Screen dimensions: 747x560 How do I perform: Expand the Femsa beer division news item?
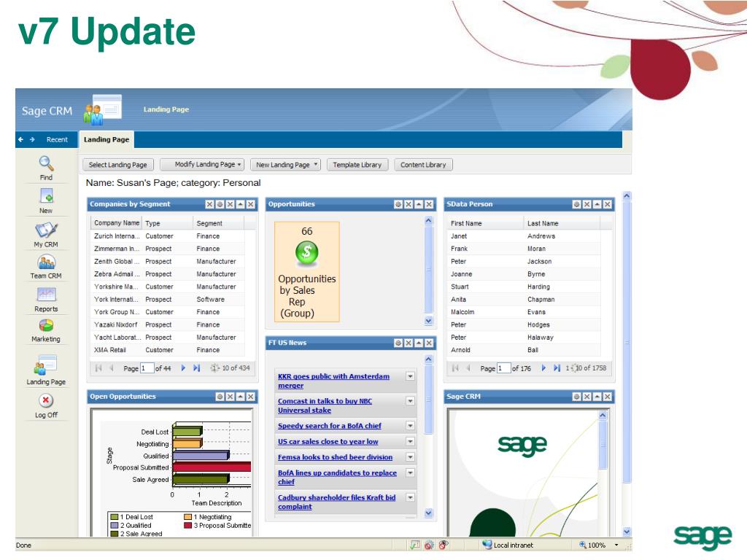click(410, 457)
